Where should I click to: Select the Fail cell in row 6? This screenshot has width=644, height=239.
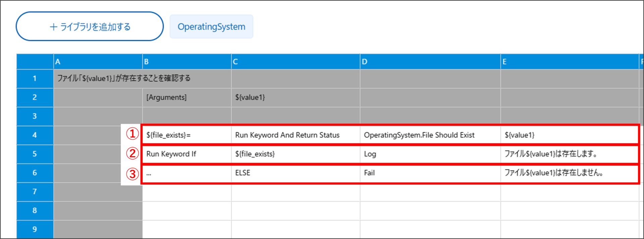(x=430, y=173)
